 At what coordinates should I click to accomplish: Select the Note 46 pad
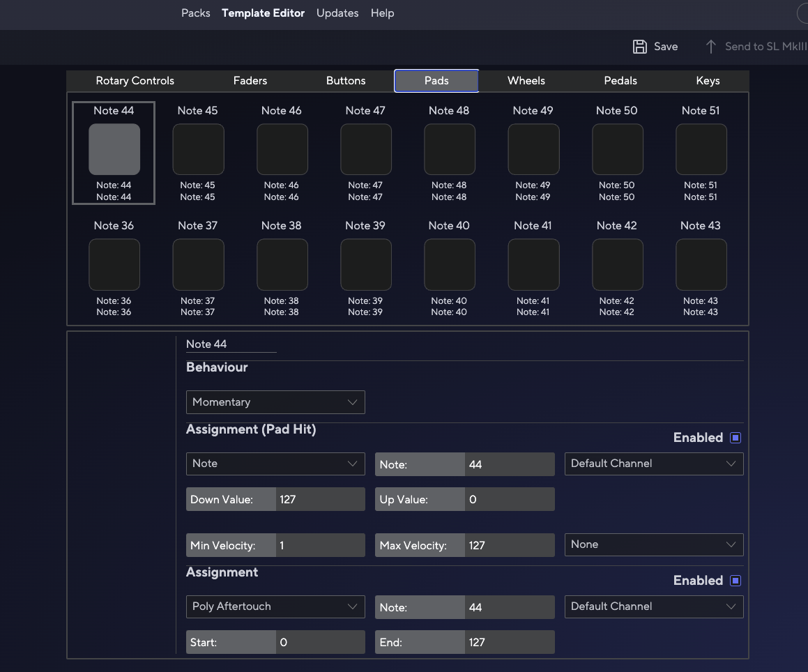(282, 149)
